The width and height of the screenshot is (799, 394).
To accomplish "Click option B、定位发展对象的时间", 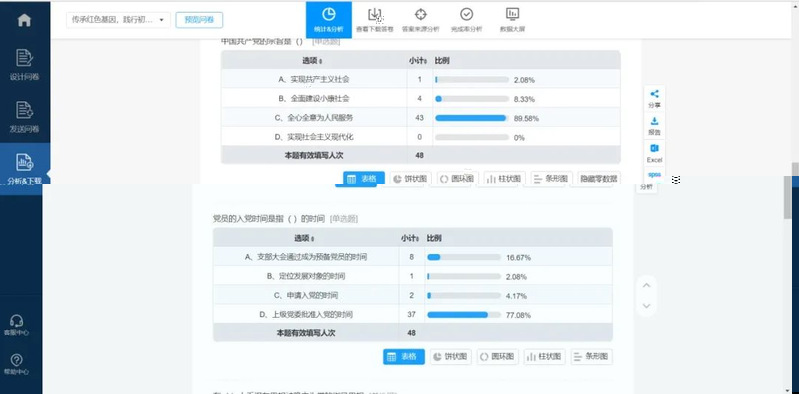I will click(x=306, y=276).
